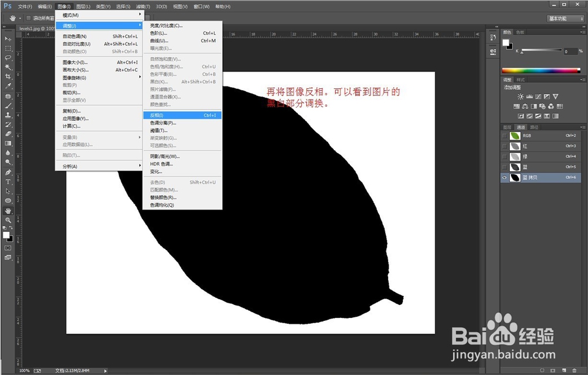The width and height of the screenshot is (588, 375).
Task: Show the 绿 channel visibility
Action: coord(505,157)
